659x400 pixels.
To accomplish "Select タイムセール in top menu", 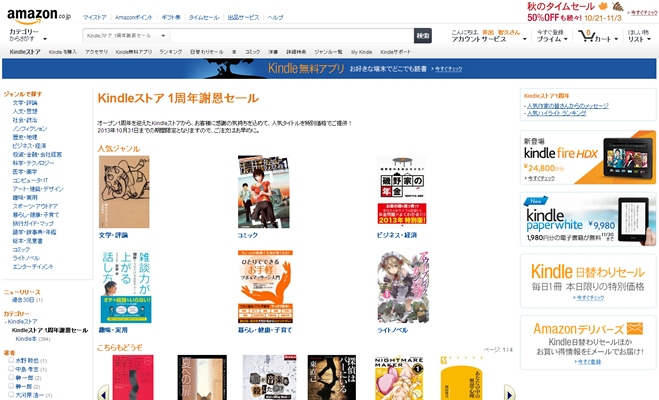I will 203,18.
